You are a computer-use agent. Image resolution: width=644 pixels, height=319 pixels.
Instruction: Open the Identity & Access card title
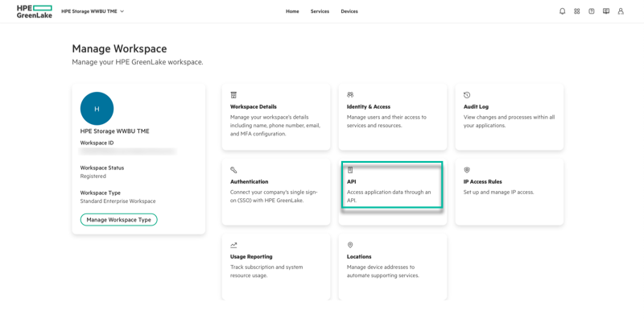(x=369, y=107)
